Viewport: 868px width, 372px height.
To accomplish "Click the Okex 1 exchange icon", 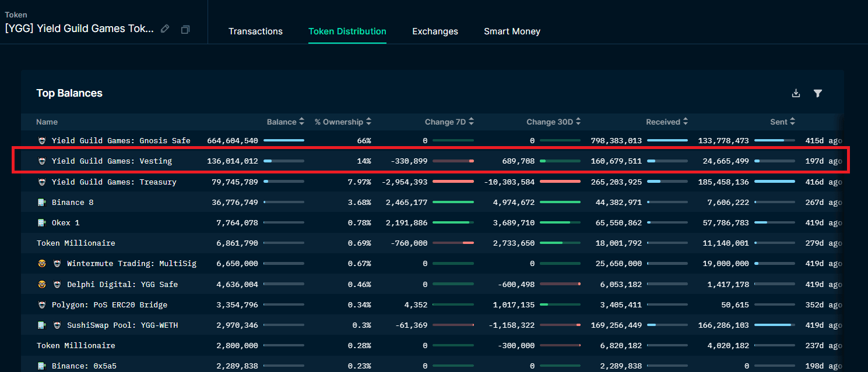I will pos(41,223).
